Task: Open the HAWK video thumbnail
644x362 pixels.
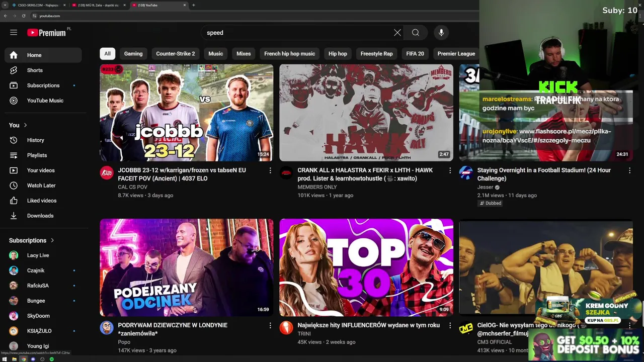Action: coord(366,113)
